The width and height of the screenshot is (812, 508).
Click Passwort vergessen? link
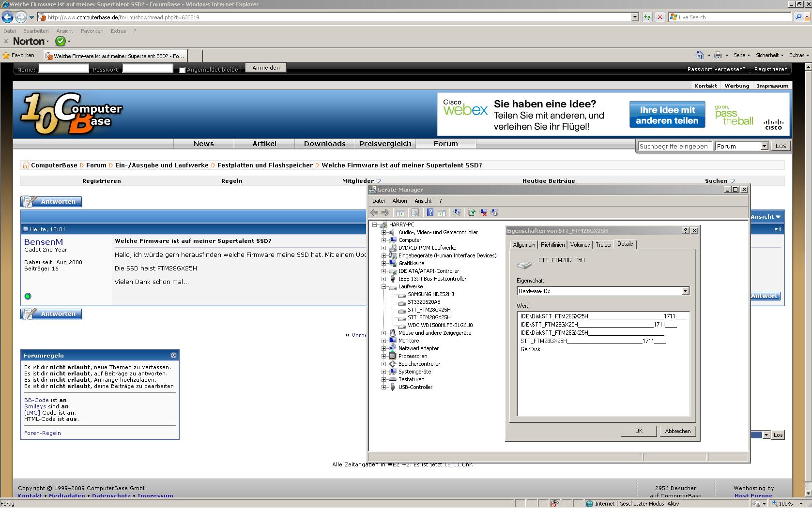point(716,69)
